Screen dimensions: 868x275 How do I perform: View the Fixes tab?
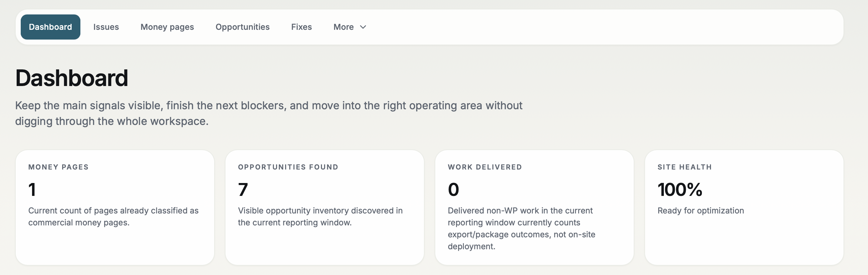pos(301,27)
